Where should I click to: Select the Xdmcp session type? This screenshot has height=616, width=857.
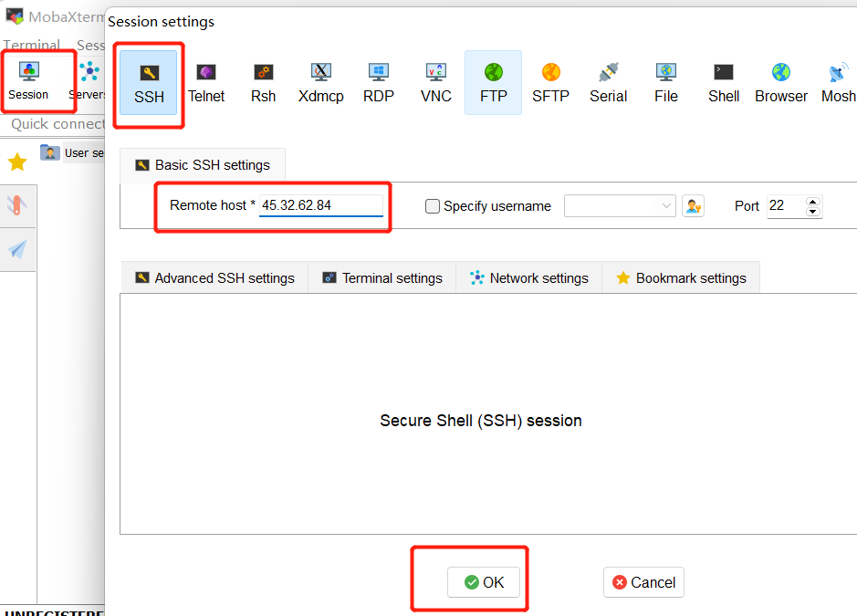(321, 83)
